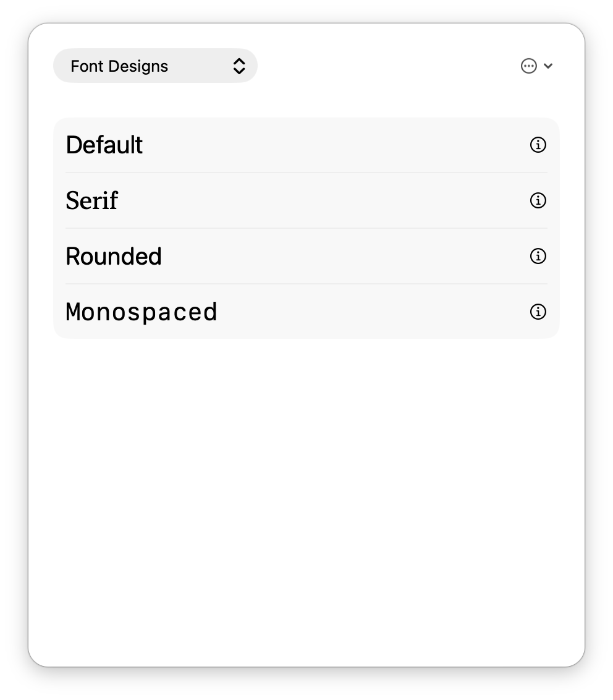Click the Rounded row's info icon

pyautogui.click(x=538, y=256)
